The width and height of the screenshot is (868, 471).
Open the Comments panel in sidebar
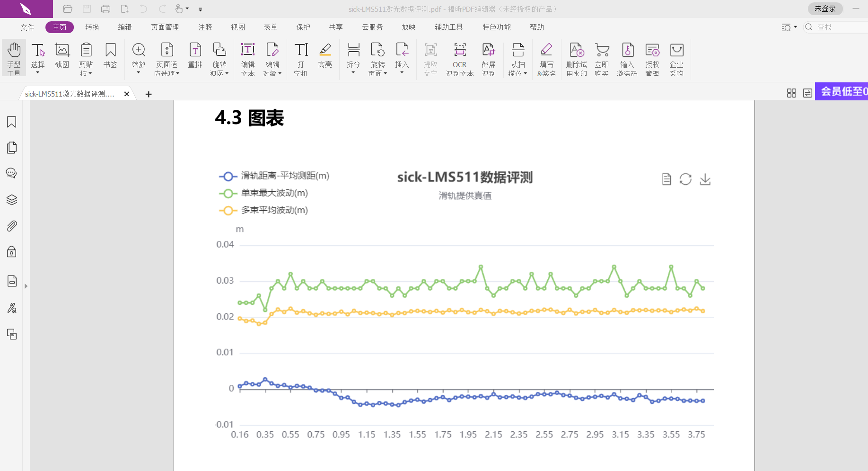click(12, 173)
